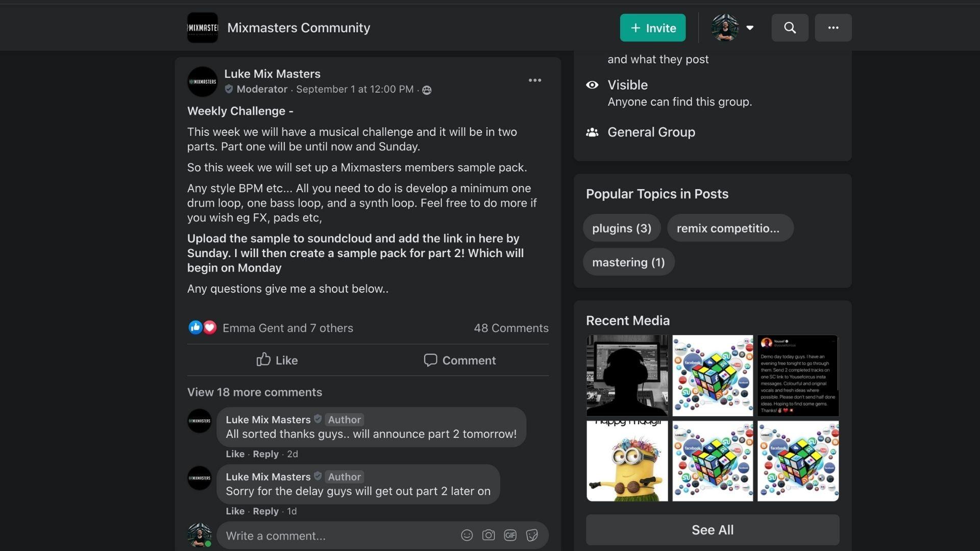Image resolution: width=980 pixels, height=551 pixels.
Task: Open the sticker picker icon
Action: click(532, 535)
